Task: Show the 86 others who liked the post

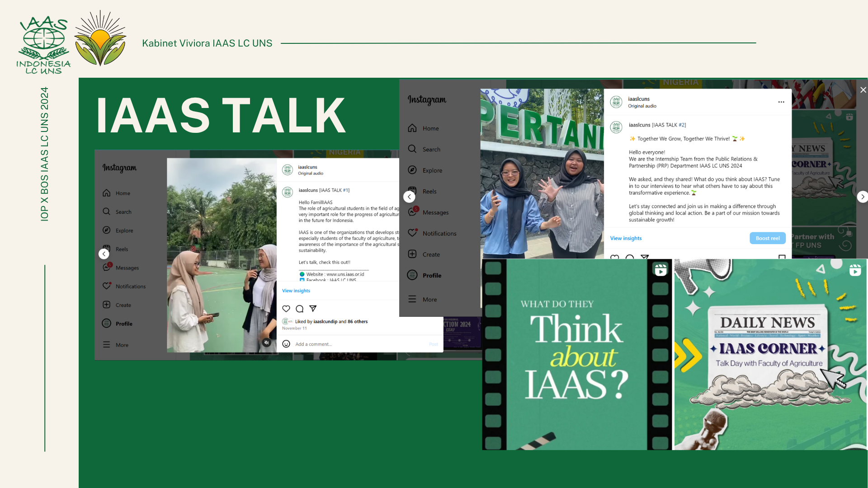Action: coord(358,322)
